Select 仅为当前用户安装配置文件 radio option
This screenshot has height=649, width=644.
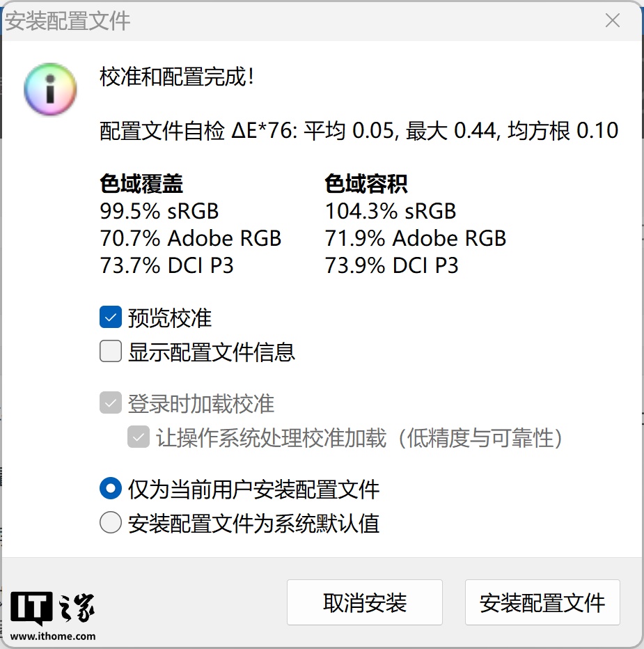[111, 488]
